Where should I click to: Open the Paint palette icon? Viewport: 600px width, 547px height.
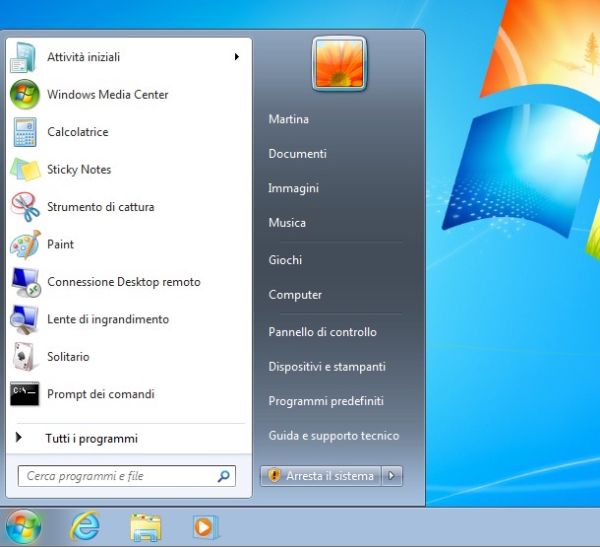(x=24, y=244)
